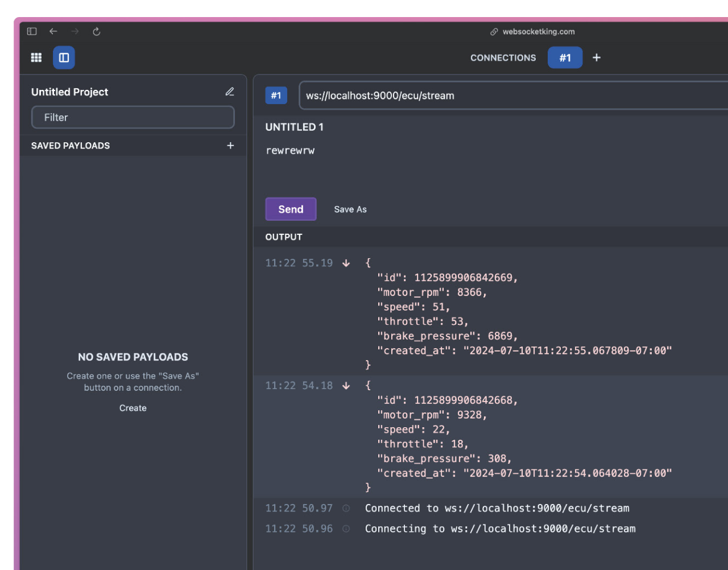
Task: Click the browser back arrow
Action: [53, 32]
